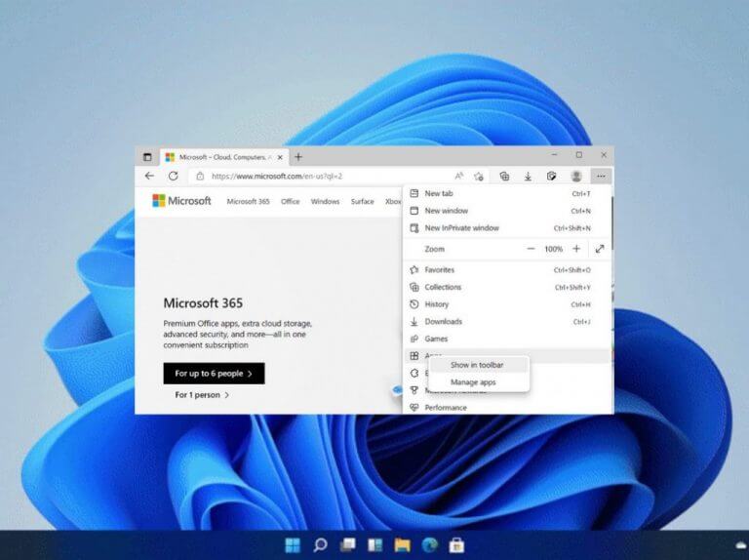
Task: Click the weather icon in system tray
Action: click(742, 545)
